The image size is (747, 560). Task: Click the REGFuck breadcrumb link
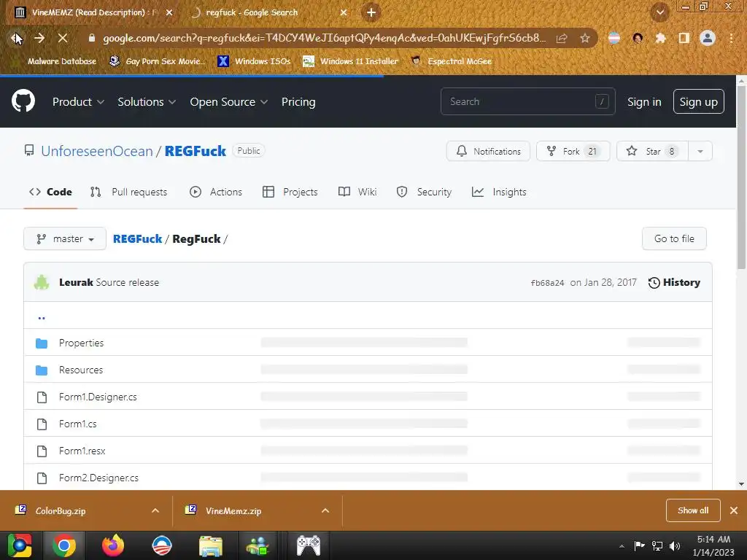pos(137,238)
